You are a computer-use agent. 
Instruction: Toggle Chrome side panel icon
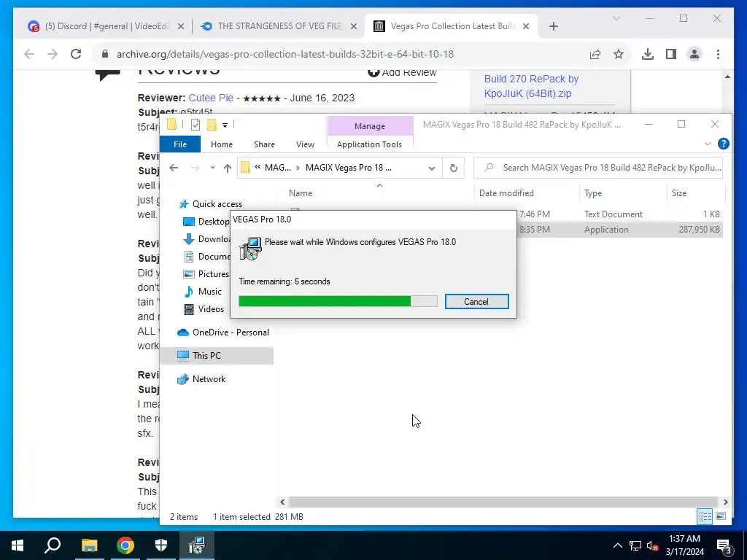pos(671,54)
